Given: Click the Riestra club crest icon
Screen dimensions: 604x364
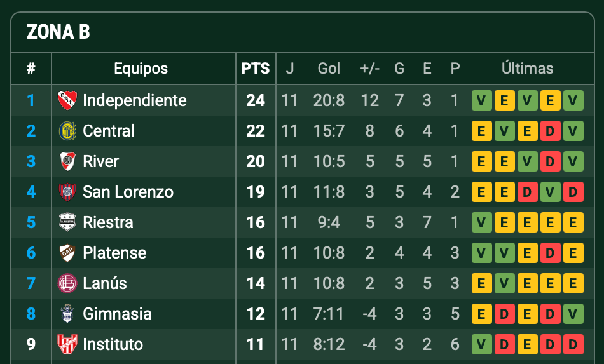Looking at the screenshot, I should [x=67, y=222].
